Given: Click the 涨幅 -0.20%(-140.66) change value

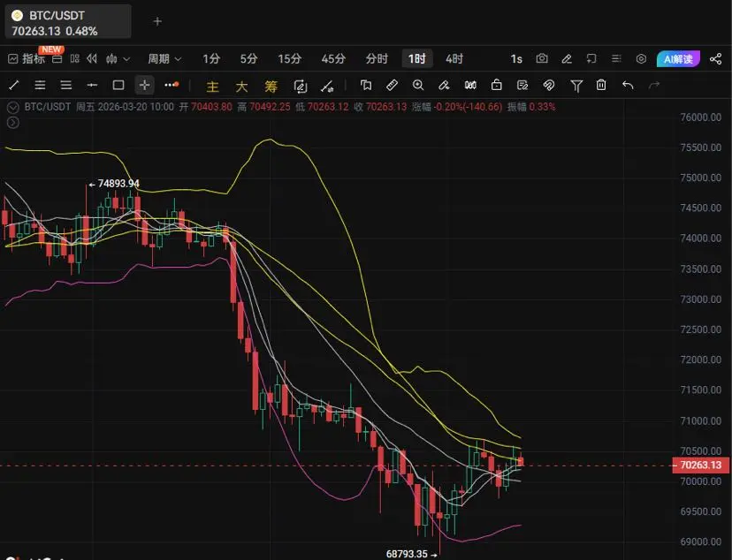Looking at the screenshot, I should [x=457, y=107].
